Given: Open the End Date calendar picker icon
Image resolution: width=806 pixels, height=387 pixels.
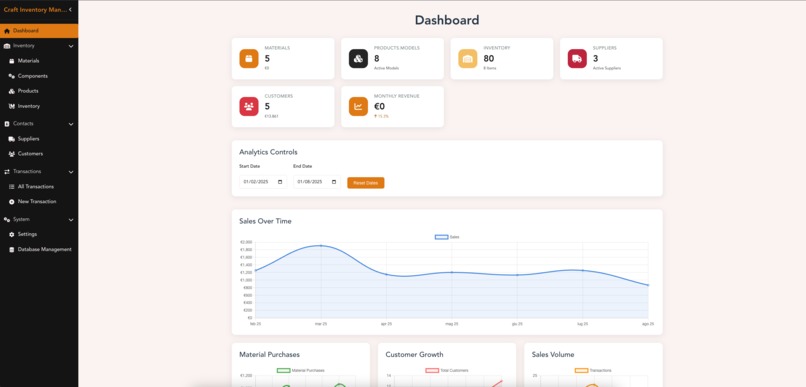Looking at the screenshot, I should (x=334, y=182).
